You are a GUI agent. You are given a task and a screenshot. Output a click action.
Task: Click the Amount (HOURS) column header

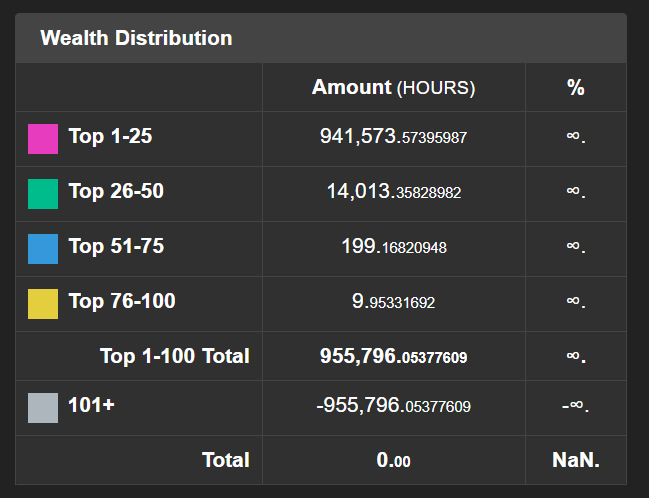tap(393, 87)
